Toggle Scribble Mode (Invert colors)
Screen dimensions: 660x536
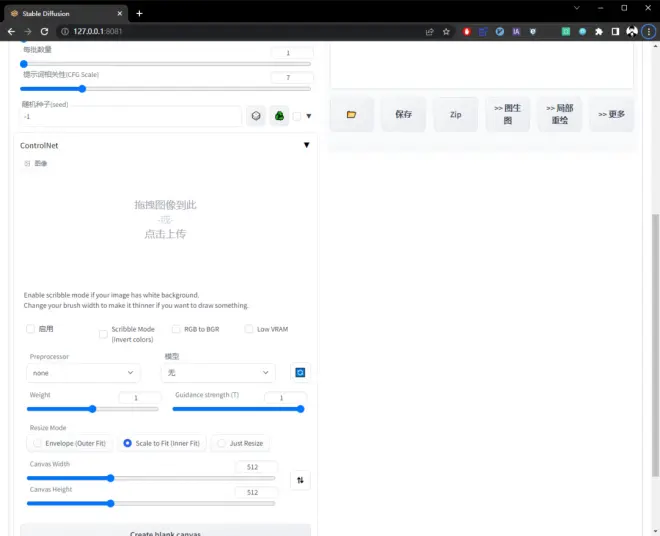click(x=103, y=334)
